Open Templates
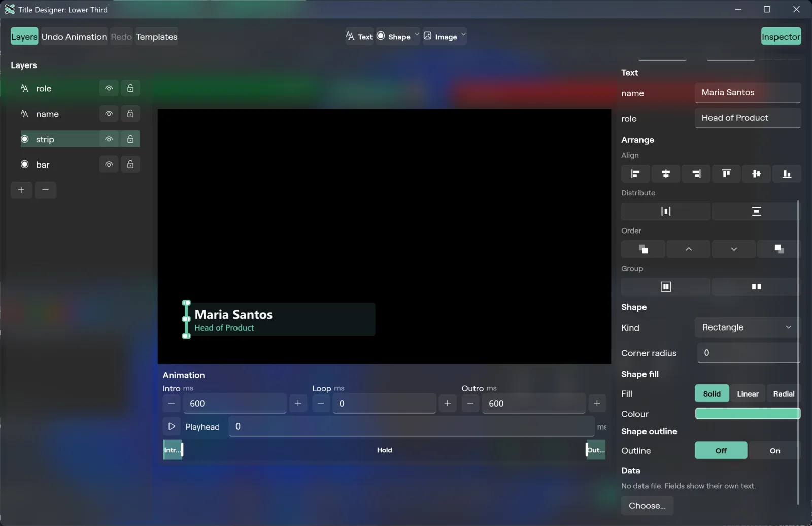Screen dimensions: 812x526 pos(156,37)
